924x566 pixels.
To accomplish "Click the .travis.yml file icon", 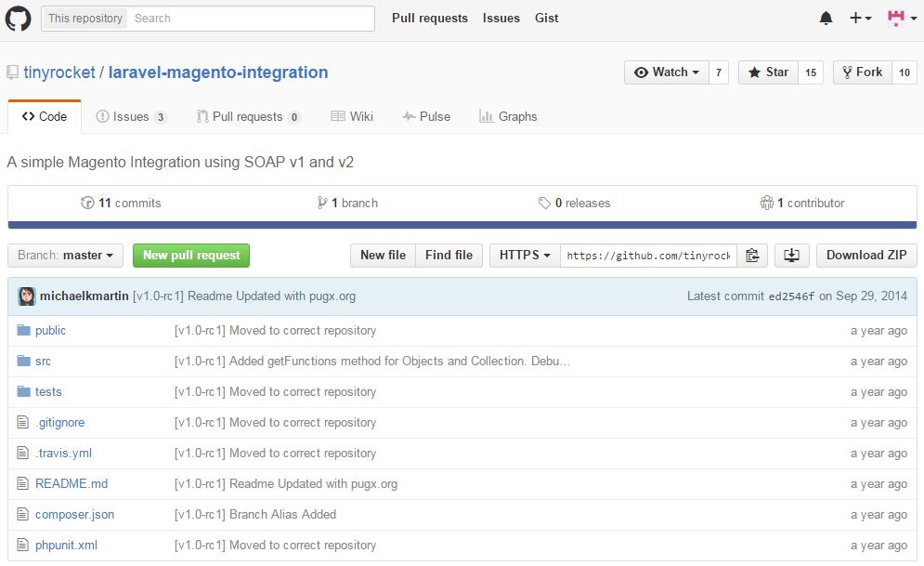I will (x=23, y=453).
